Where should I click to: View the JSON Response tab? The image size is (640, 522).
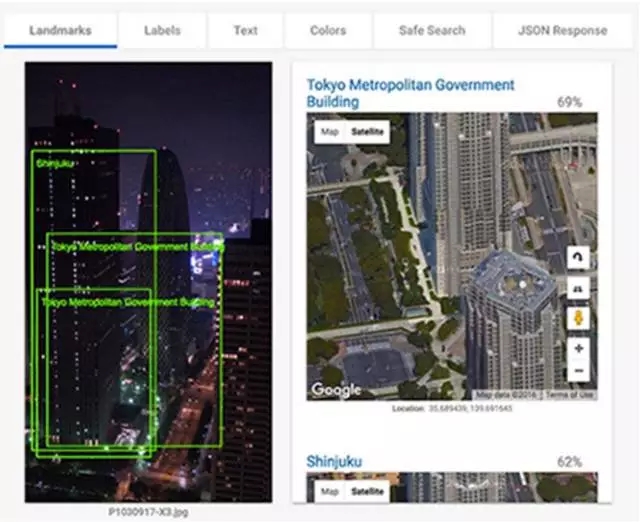click(562, 30)
